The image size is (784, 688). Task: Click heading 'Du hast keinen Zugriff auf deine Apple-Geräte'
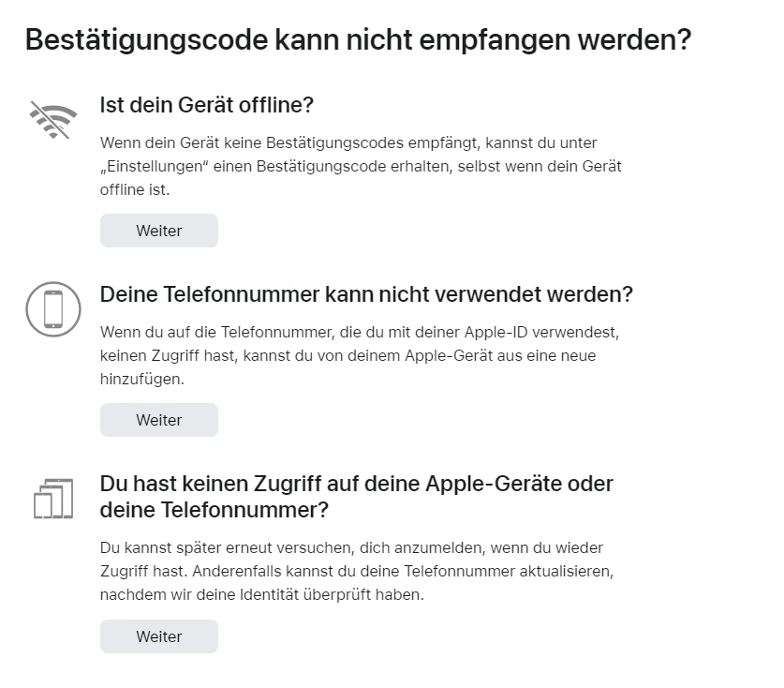point(356,484)
